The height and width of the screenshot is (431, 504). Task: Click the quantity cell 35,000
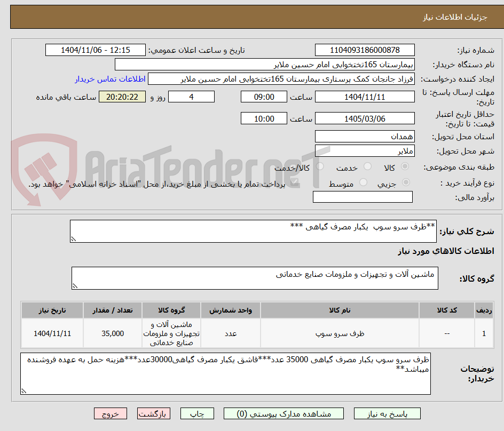[113, 333]
